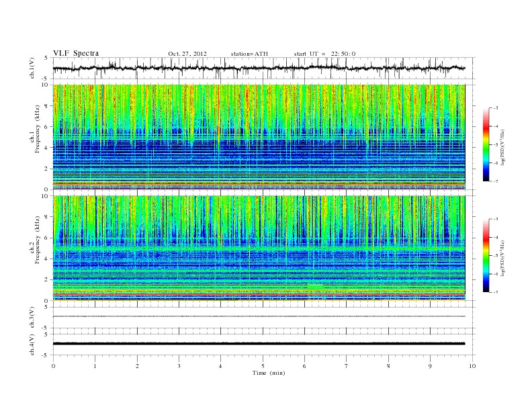Click the time axis tick label "3"
532x411 pixels.
(179, 366)
